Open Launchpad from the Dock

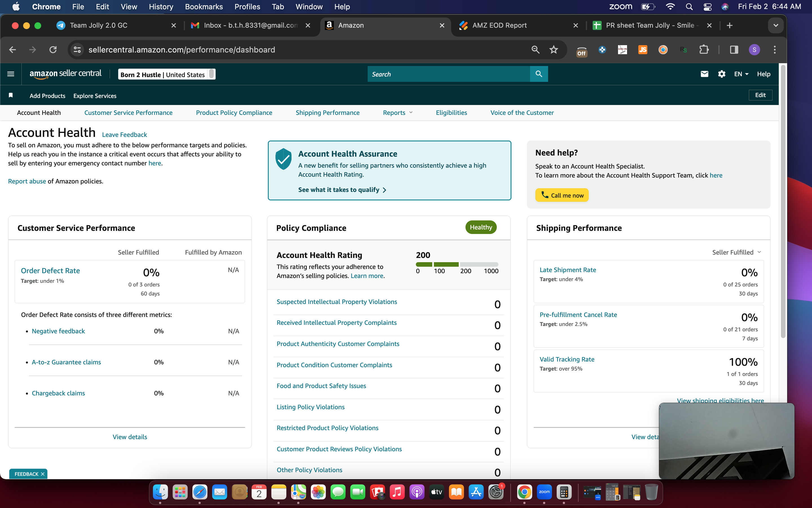[180, 492]
